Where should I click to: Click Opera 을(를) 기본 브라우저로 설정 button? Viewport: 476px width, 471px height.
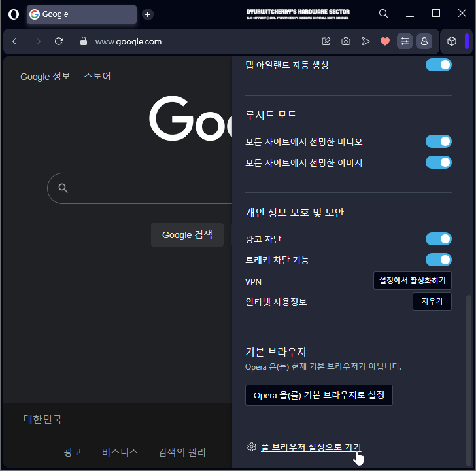pyautogui.click(x=319, y=395)
